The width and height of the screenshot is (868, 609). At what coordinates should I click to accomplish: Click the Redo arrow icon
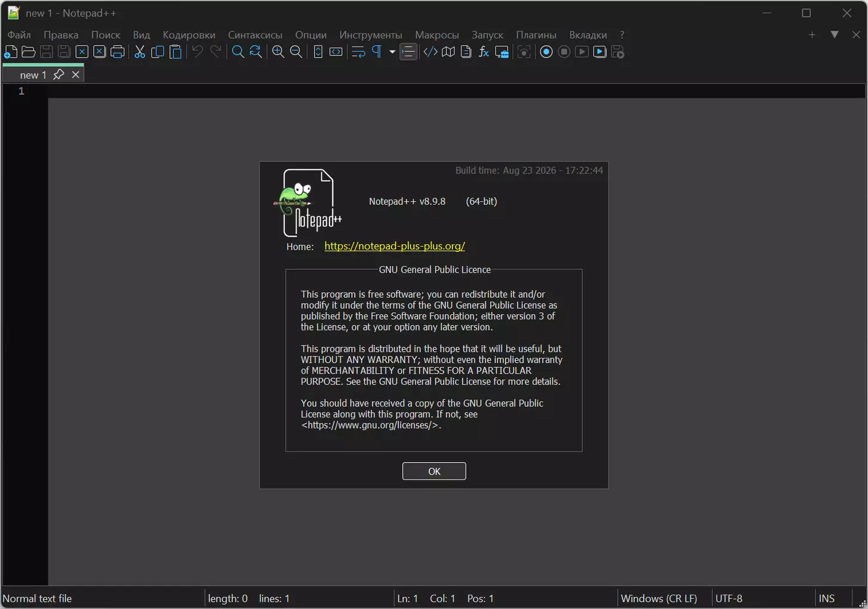tap(216, 52)
